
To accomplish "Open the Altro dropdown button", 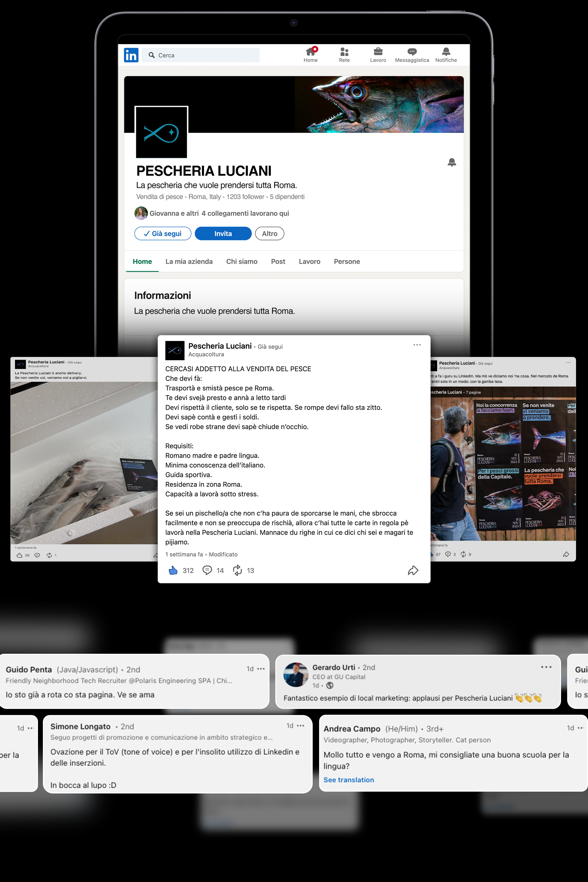I will pyautogui.click(x=269, y=233).
